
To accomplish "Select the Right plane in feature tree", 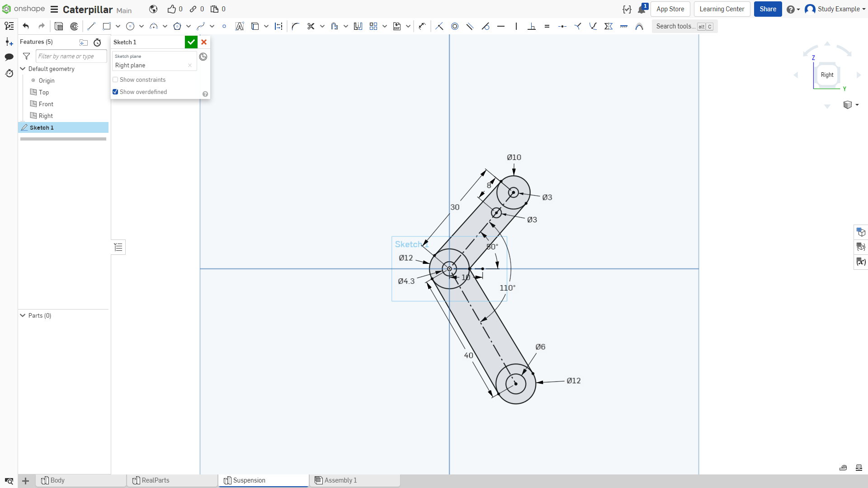I will click(x=46, y=116).
